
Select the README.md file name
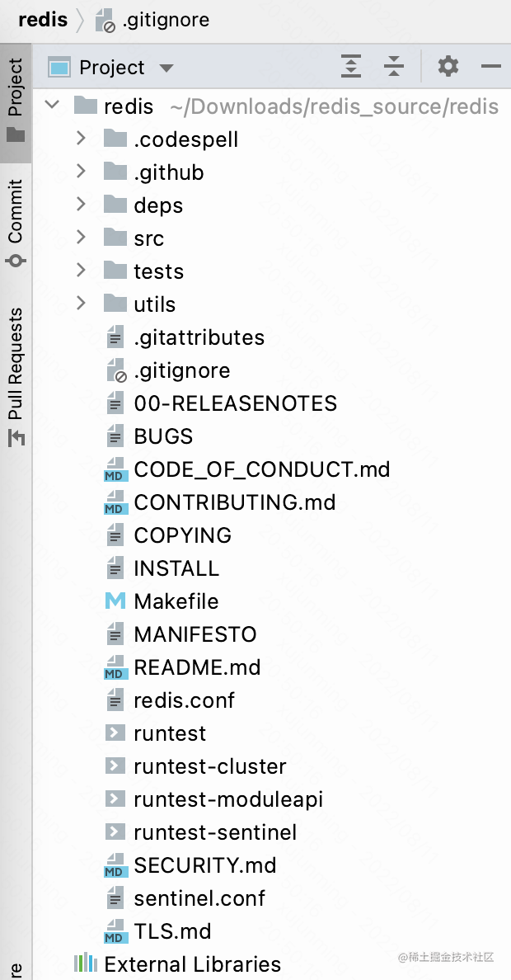pos(198,667)
